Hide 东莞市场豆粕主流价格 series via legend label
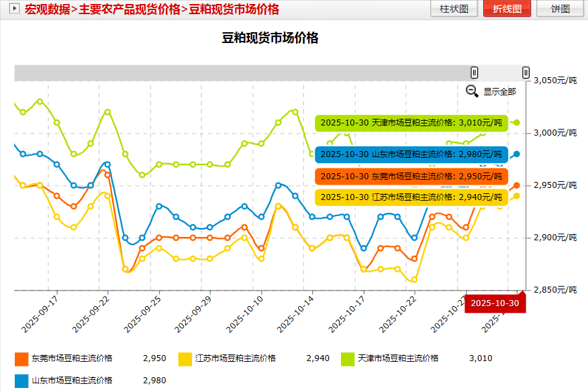588x392 pixels. (73, 358)
